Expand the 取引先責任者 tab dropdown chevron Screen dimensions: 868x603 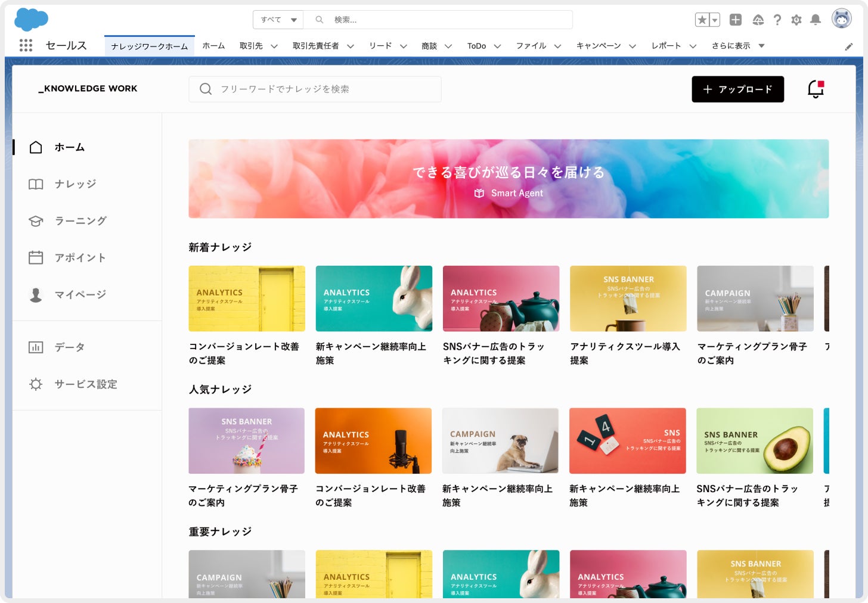point(351,46)
